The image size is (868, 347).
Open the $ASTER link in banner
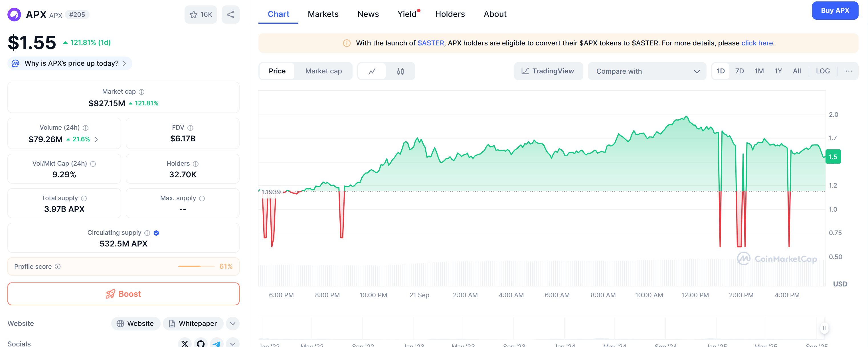pos(430,43)
